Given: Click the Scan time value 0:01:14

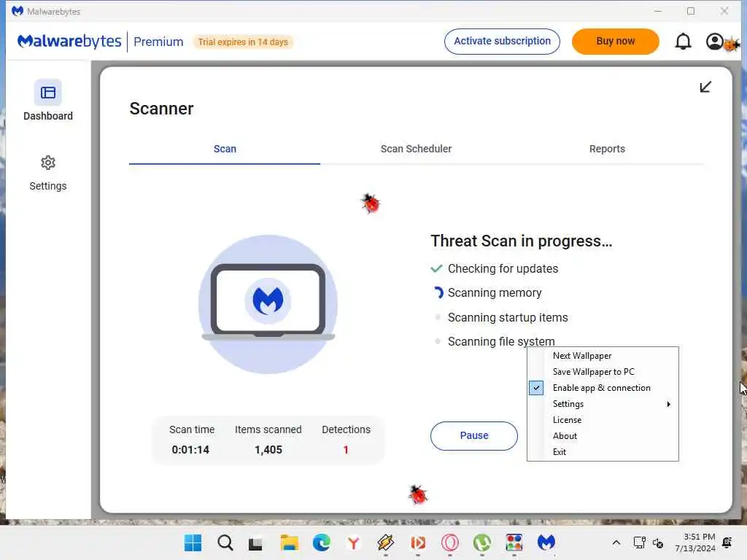Looking at the screenshot, I should tap(190, 450).
